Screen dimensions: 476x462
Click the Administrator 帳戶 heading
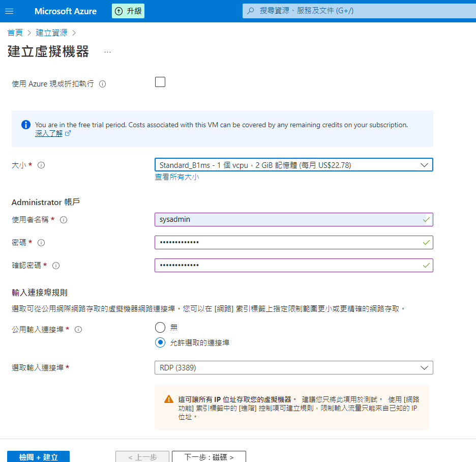[x=46, y=202]
